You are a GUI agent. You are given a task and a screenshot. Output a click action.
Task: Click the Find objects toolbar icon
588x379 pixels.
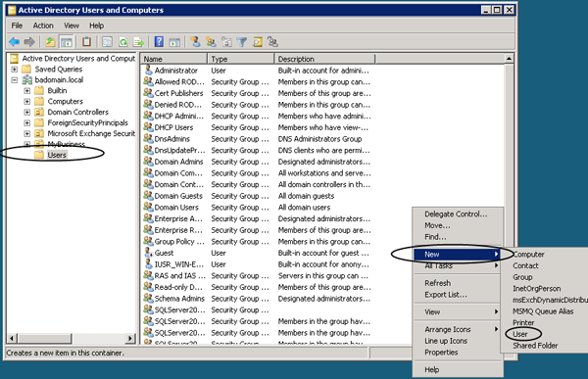pyautogui.click(x=258, y=42)
